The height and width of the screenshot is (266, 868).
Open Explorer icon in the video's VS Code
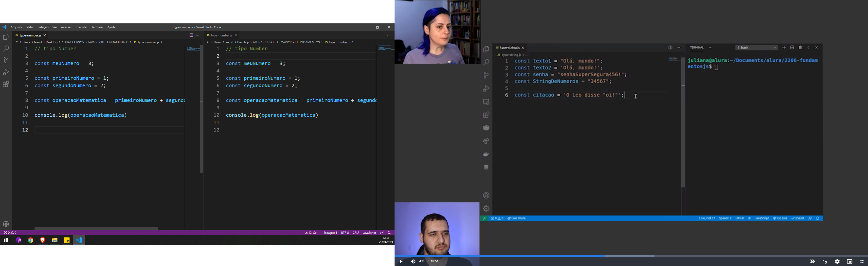tap(486, 50)
